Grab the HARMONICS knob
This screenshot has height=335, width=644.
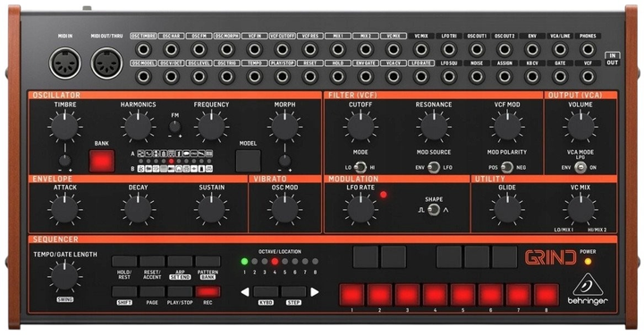tap(138, 126)
